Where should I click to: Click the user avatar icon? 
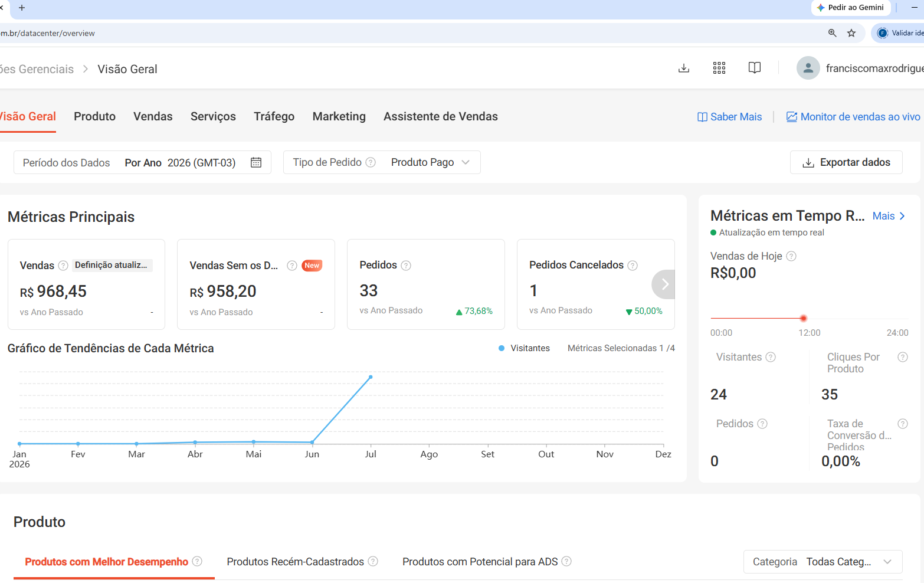coord(808,68)
